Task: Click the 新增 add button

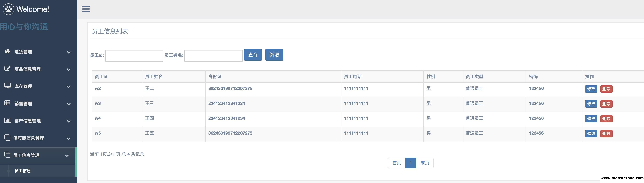Action: [274, 55]
